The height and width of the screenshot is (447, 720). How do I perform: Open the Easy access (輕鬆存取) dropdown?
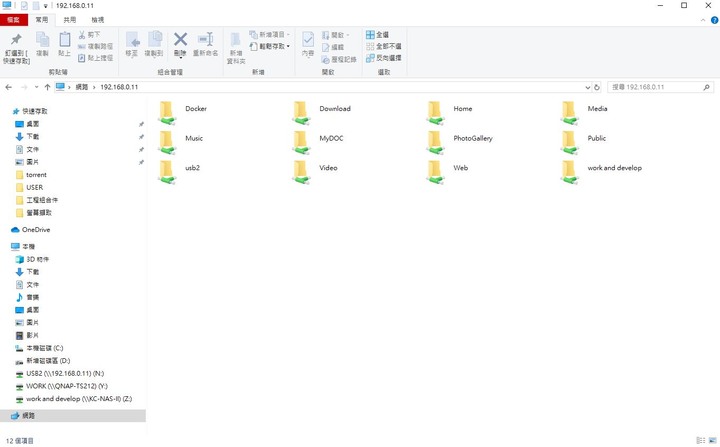(x=270, y=46)
